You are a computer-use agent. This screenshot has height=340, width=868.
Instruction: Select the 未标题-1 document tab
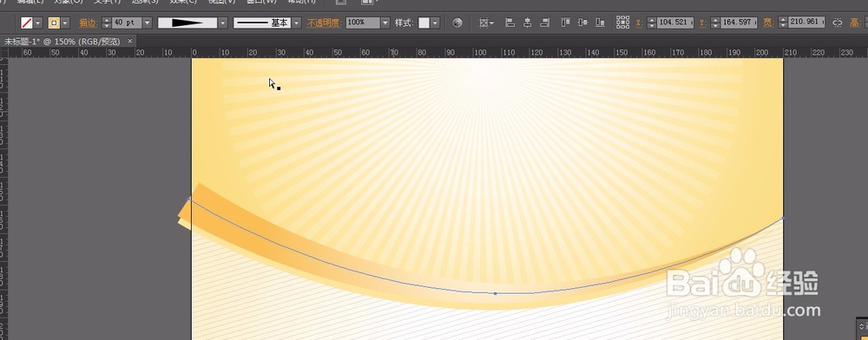[62, 42]
